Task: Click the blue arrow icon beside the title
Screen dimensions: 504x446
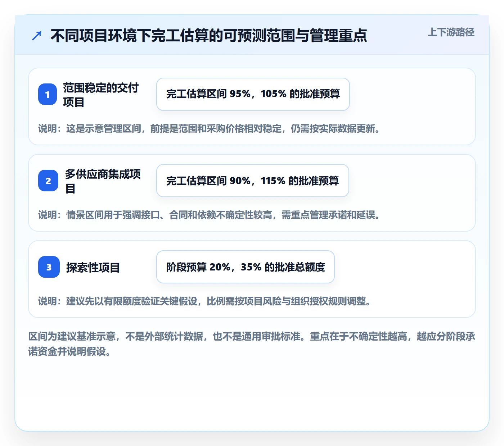Action: click(37, 36)
